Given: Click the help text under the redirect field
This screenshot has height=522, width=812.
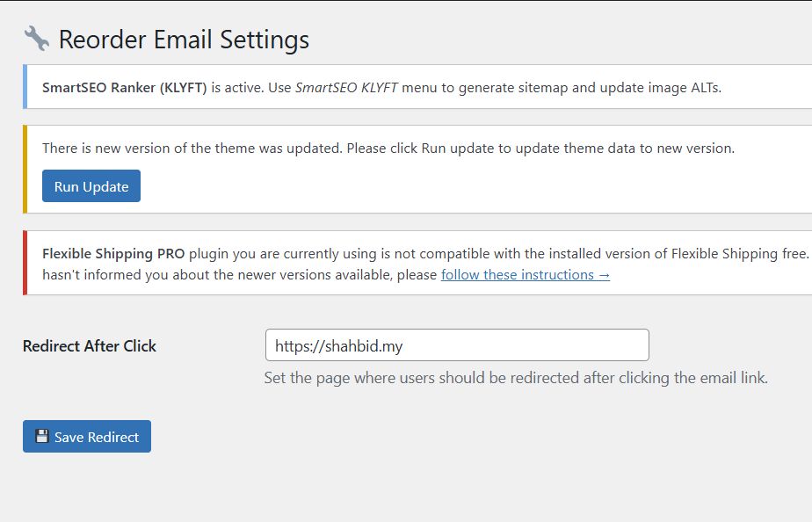Looking at the screenshot, I should pyautogui.click(x=516, y=378).
